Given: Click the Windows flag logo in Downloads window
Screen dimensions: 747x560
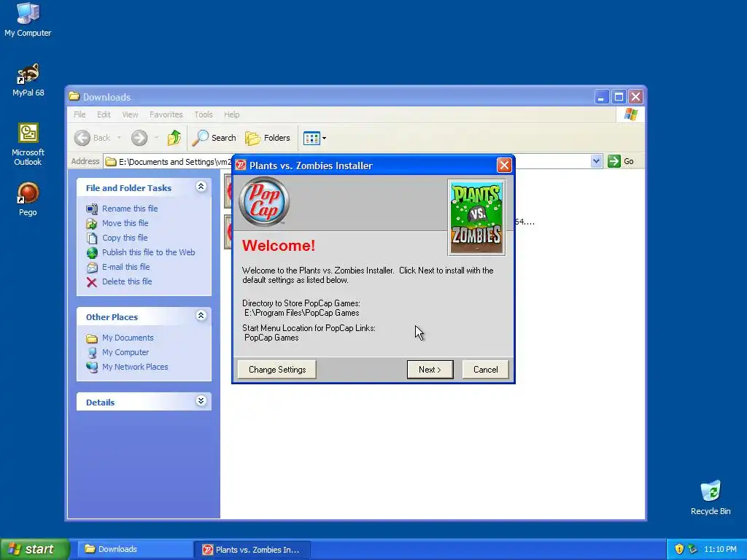Looking at the screenshot, I should tap(631, 114).
